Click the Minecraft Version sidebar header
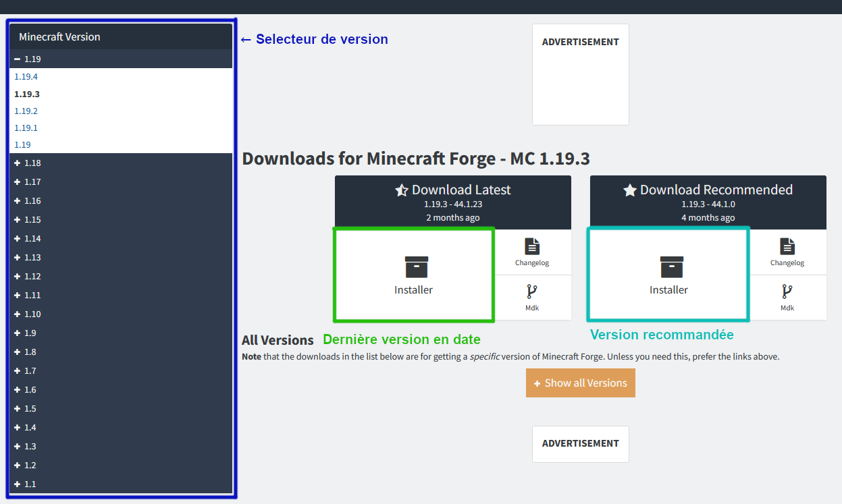The width and height of the screenshot is (842, 504). click(121, 37)
